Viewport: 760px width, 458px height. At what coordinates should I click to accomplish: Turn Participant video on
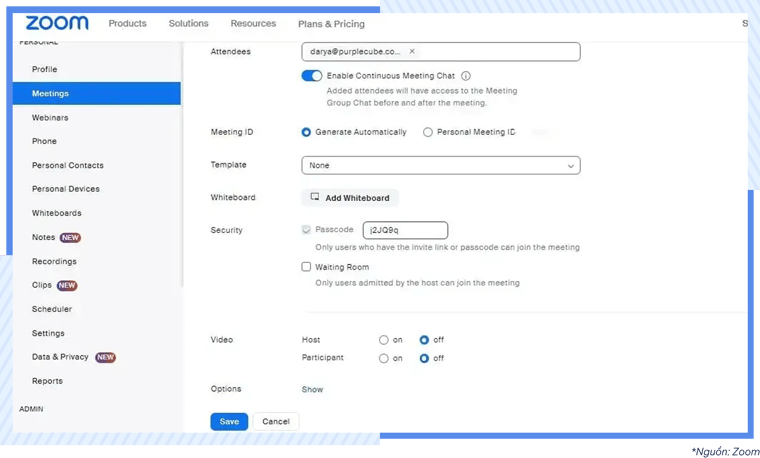(383, 358)
